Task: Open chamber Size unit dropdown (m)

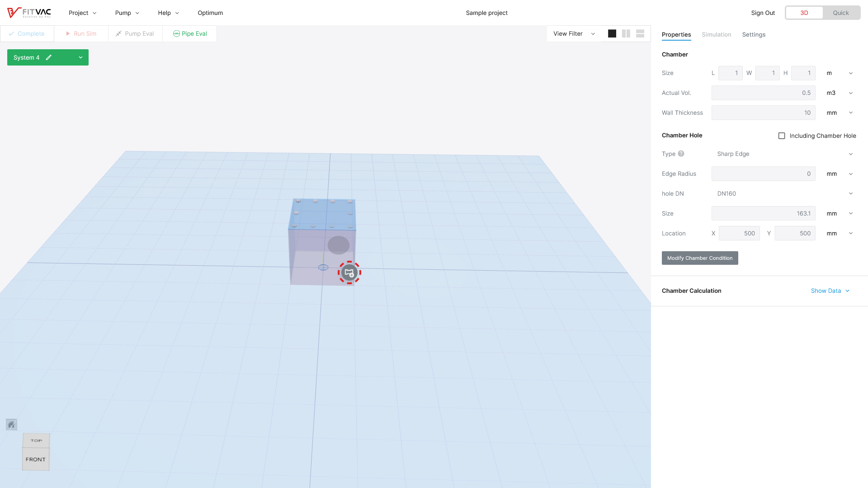Action: click(x=839, y=73)
